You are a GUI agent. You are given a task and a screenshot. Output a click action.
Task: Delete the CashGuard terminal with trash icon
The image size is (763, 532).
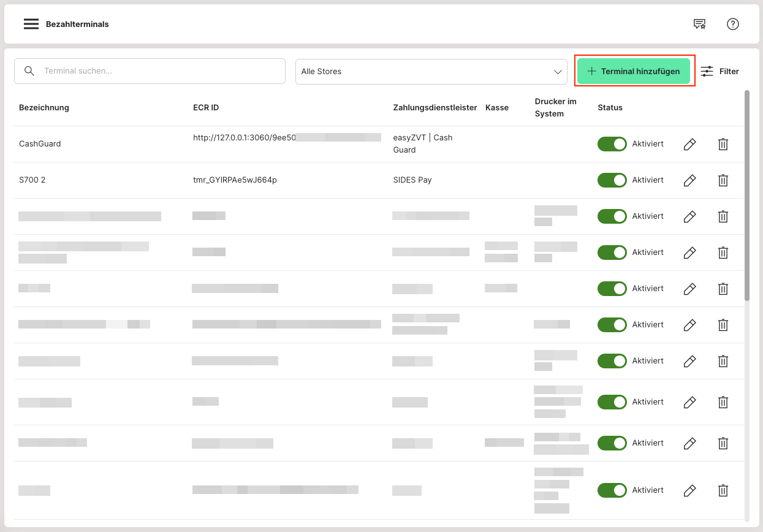pyautogui.click(x=723, y=144)
